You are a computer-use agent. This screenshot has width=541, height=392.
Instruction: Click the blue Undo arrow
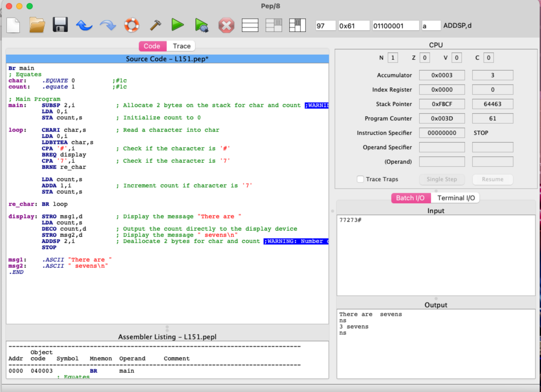pyautogui.click(x=84, y=25)
